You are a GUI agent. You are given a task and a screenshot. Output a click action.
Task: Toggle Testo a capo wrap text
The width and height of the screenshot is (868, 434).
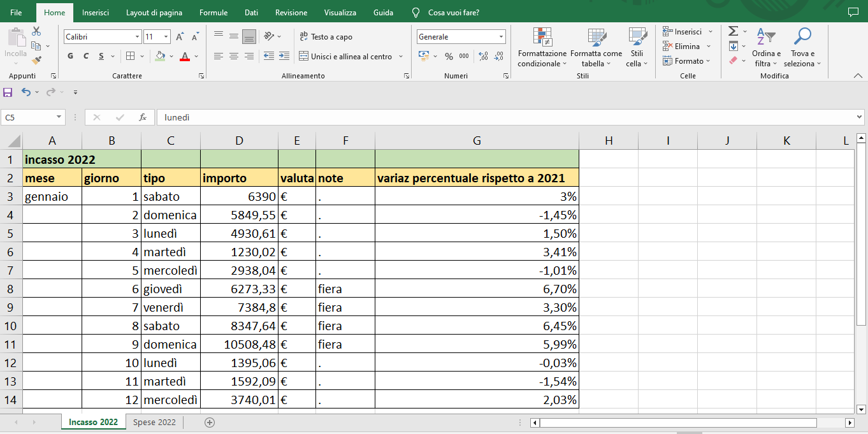click(326, 37)
